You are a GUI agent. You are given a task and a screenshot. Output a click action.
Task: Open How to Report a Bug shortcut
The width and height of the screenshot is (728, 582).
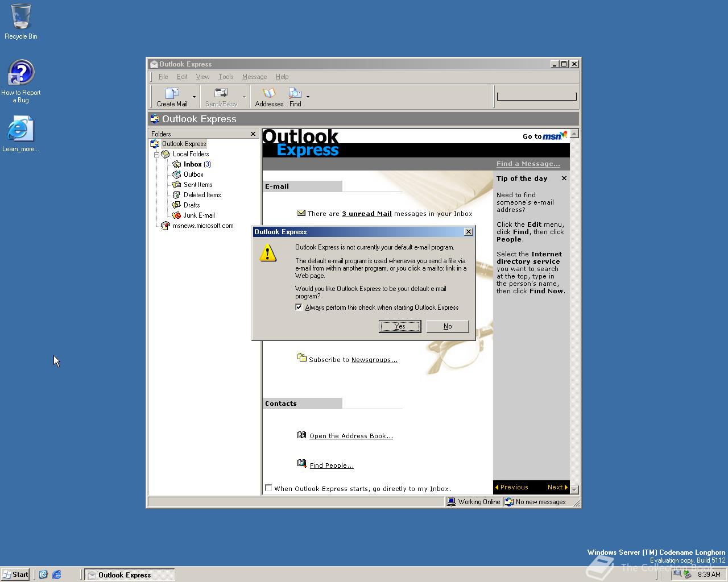(21, 81)
